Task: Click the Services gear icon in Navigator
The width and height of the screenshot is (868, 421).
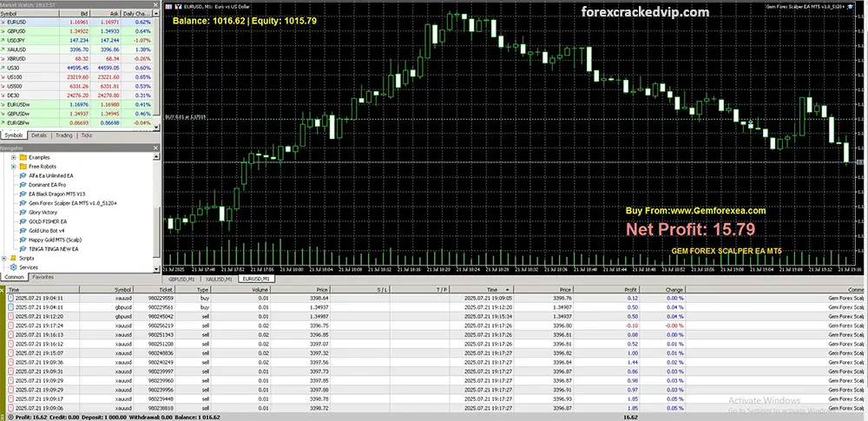Action: pyautogui.click(x=13, y=267)
